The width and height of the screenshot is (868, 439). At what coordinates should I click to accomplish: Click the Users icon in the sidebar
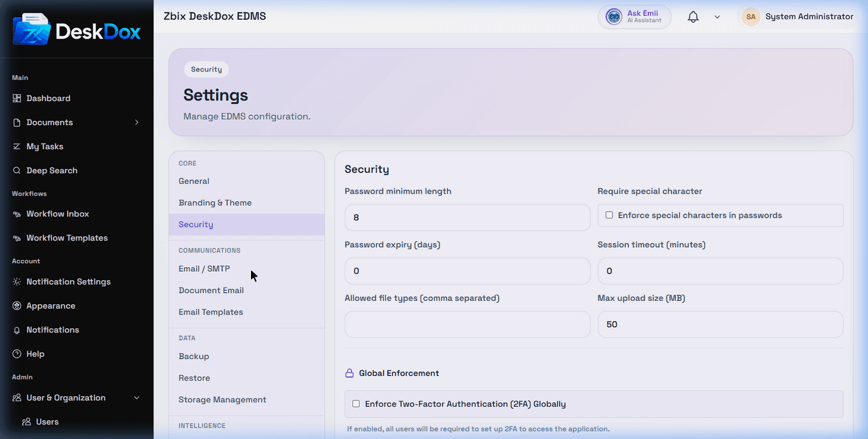coord(26,422)
